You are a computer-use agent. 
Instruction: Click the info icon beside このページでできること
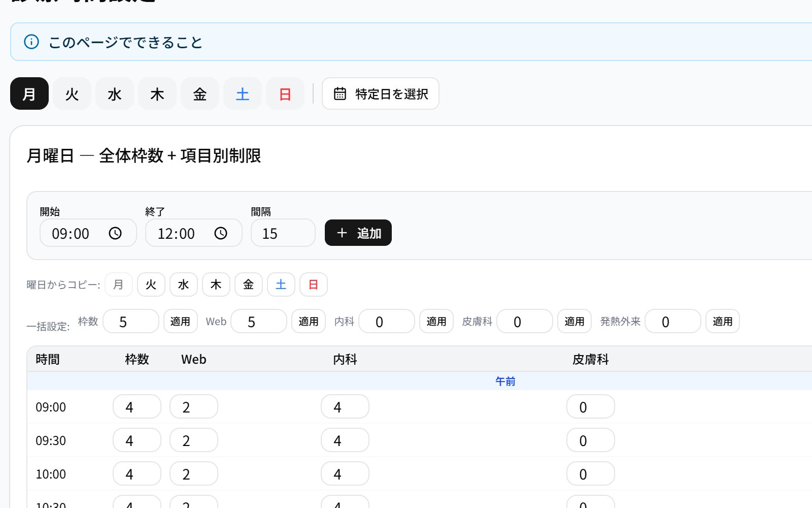[31, 42]
